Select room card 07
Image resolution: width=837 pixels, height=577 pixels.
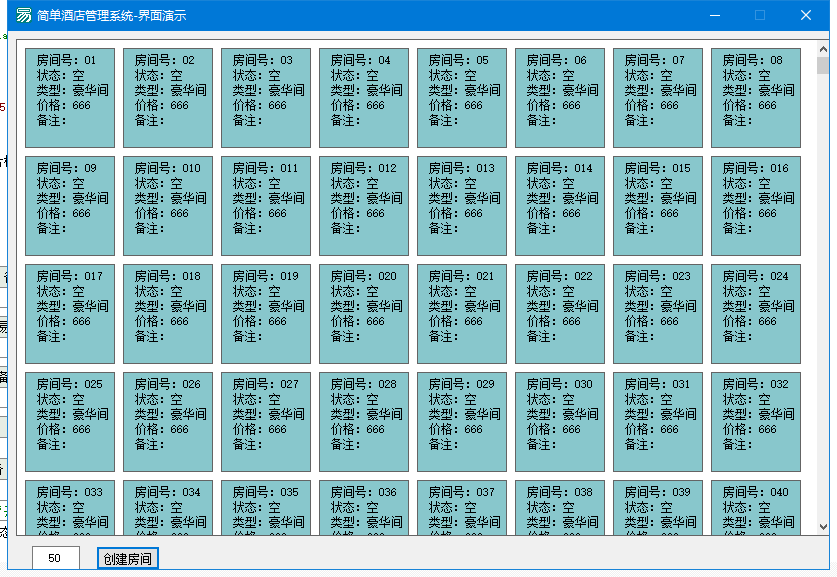(x=658, y=98)
